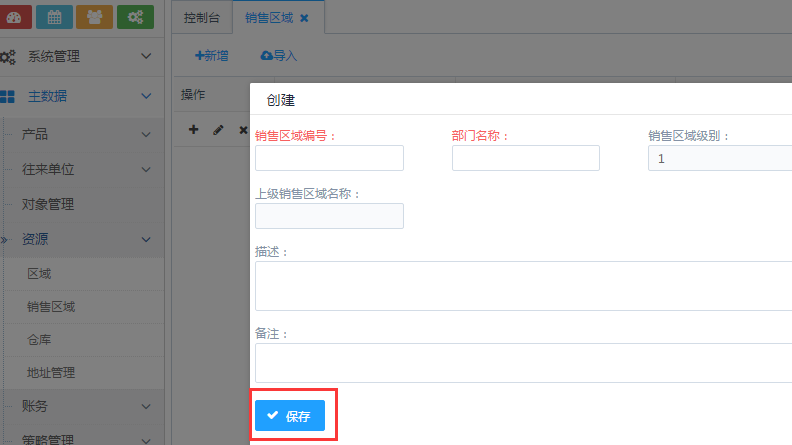
Task: Open 仓库 in the sidebar menu
Action: click(x=38, y=340)
